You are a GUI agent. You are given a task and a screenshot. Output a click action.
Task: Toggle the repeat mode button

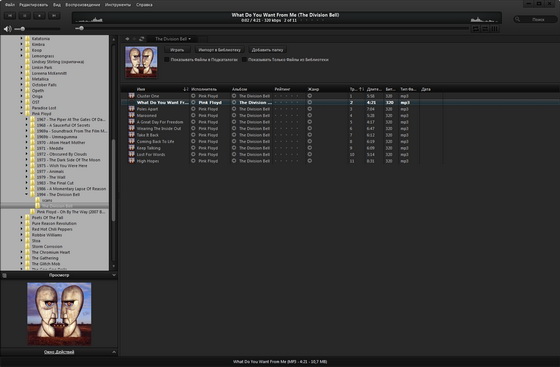pyautogui.click(x=476, y=29)
